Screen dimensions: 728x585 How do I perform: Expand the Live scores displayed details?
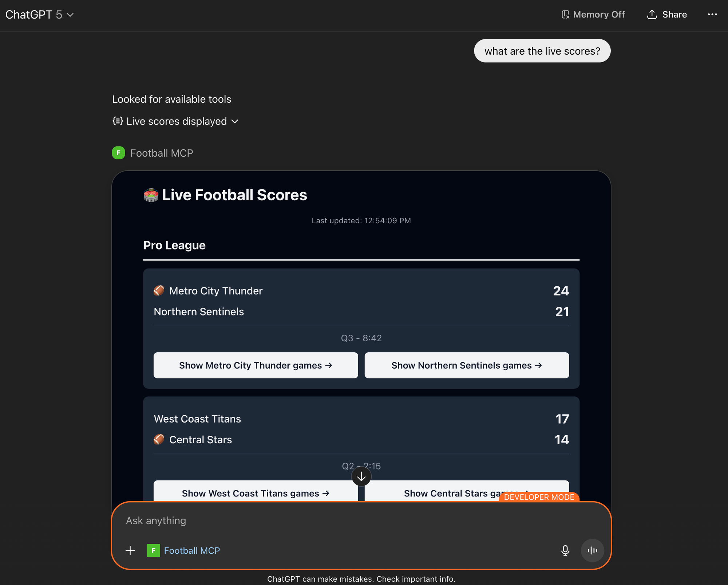point(175,121)
